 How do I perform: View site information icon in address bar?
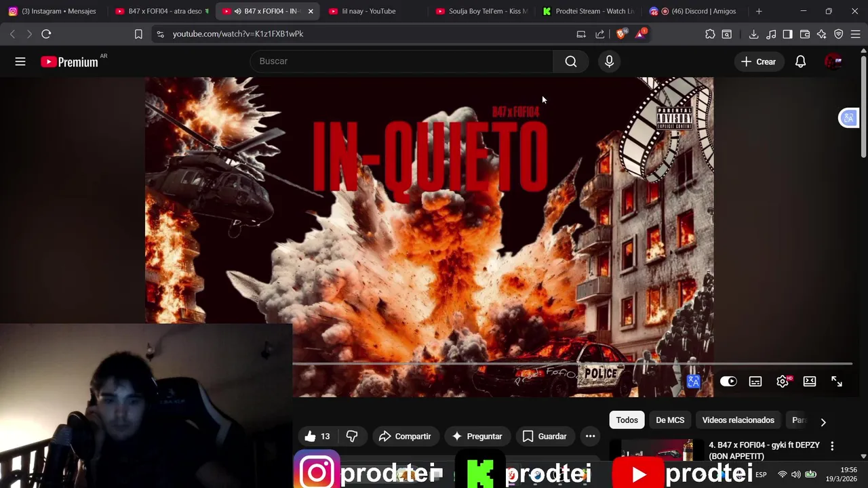pos(160,34)
